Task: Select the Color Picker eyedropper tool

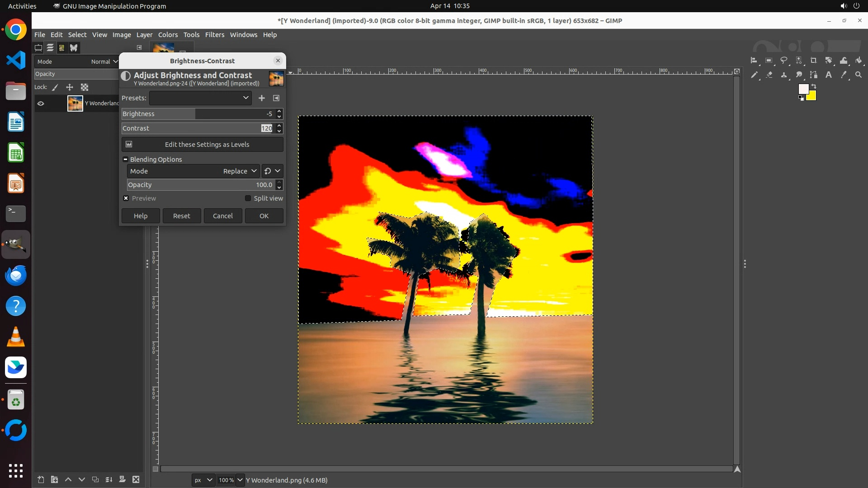Action: (844, 75)
